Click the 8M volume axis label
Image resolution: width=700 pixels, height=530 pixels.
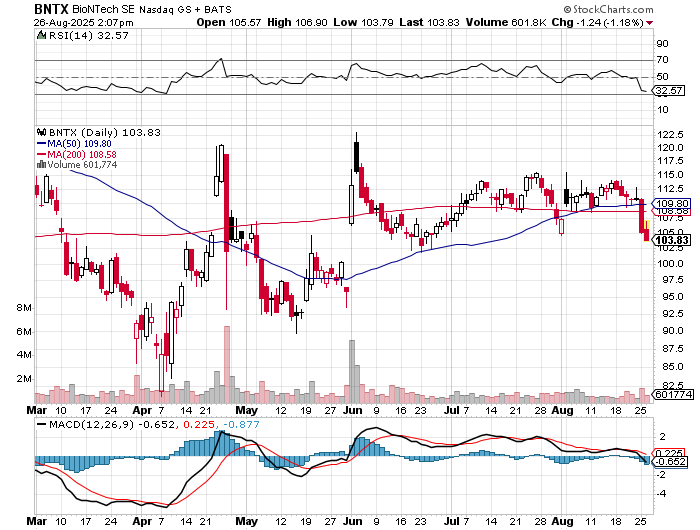(x=24, y=308)
